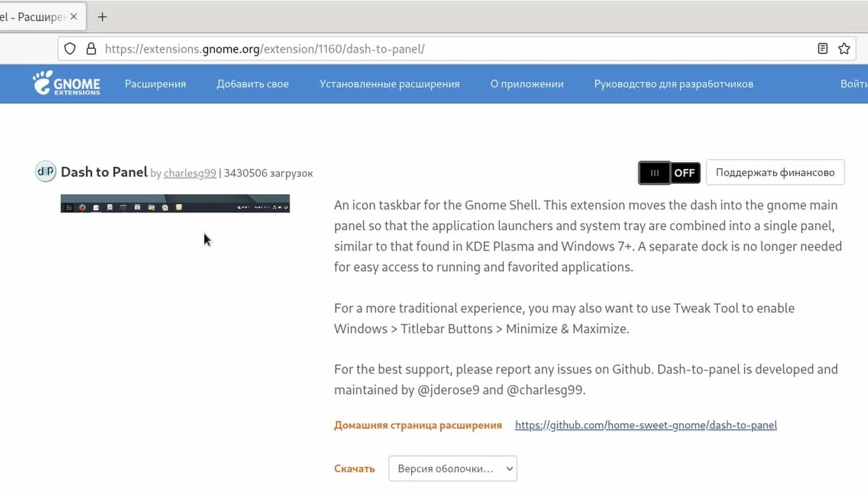Open the О приложении page
Image resolution: width=868 pixels, height=495 pixels.
pos(527,84)
